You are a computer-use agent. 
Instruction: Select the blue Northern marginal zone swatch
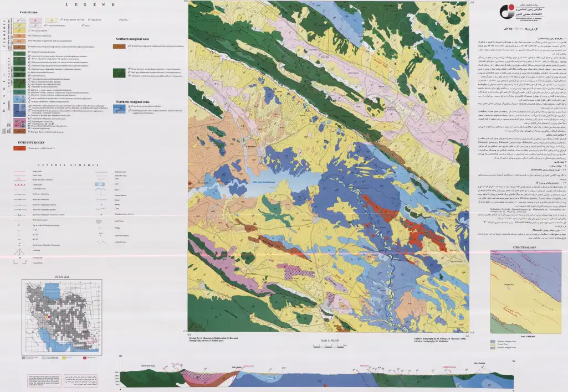coord(119,109)
